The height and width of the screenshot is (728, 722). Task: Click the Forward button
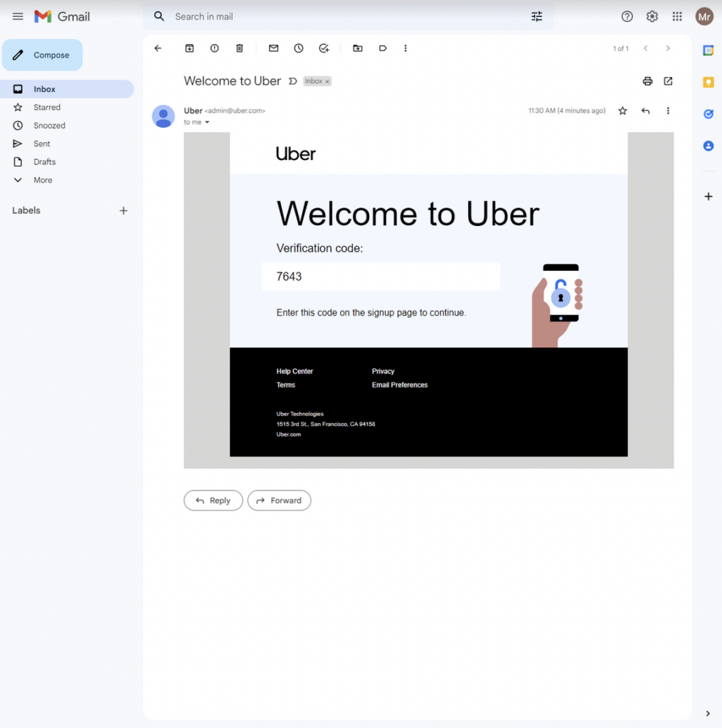tap(280, 500)
